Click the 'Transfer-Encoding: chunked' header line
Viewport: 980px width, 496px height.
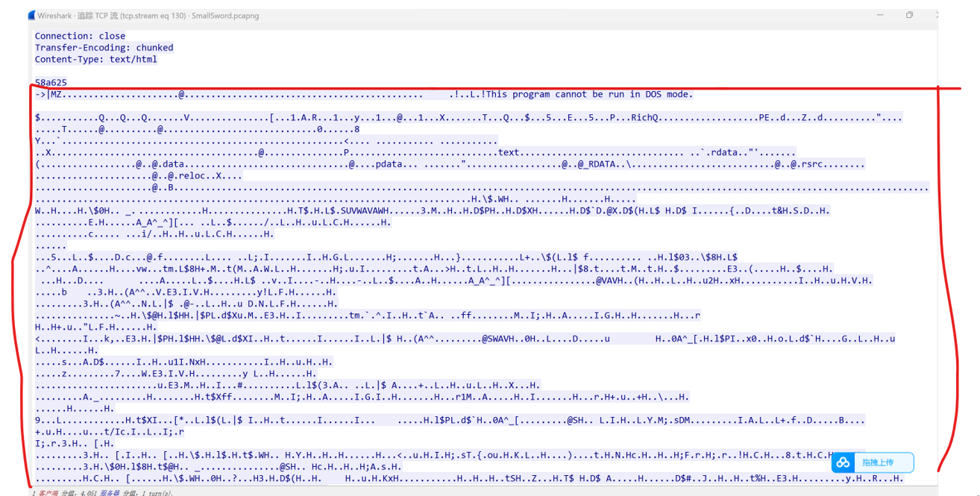104,48
